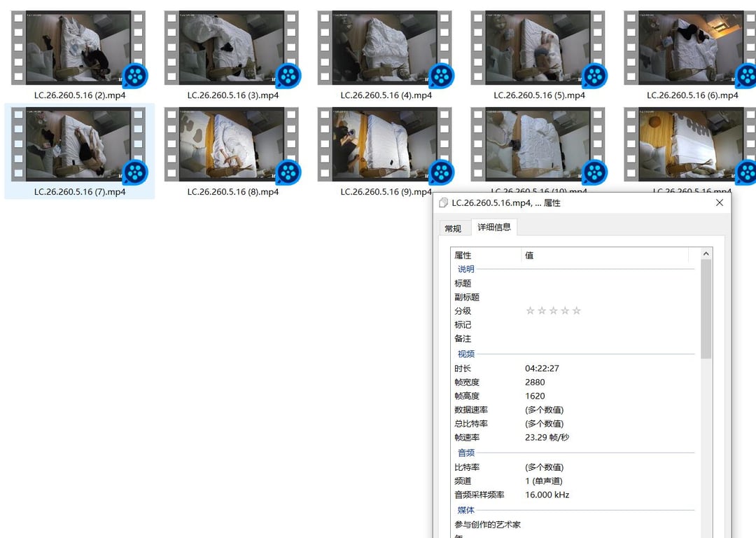Click the file name label LC.26.260.5.16 (4).mp4
Screen dimensions: 756x538
386,95
